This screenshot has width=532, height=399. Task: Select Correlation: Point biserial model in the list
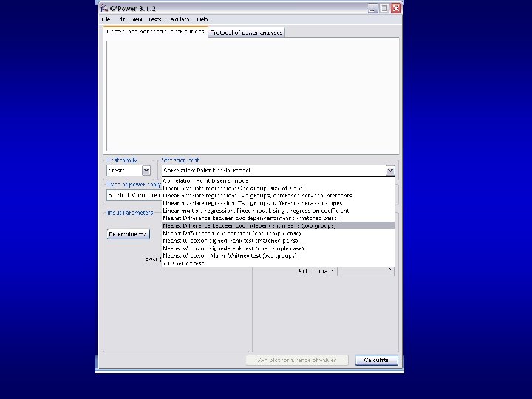pyautogui.click(x=278, y=180)
